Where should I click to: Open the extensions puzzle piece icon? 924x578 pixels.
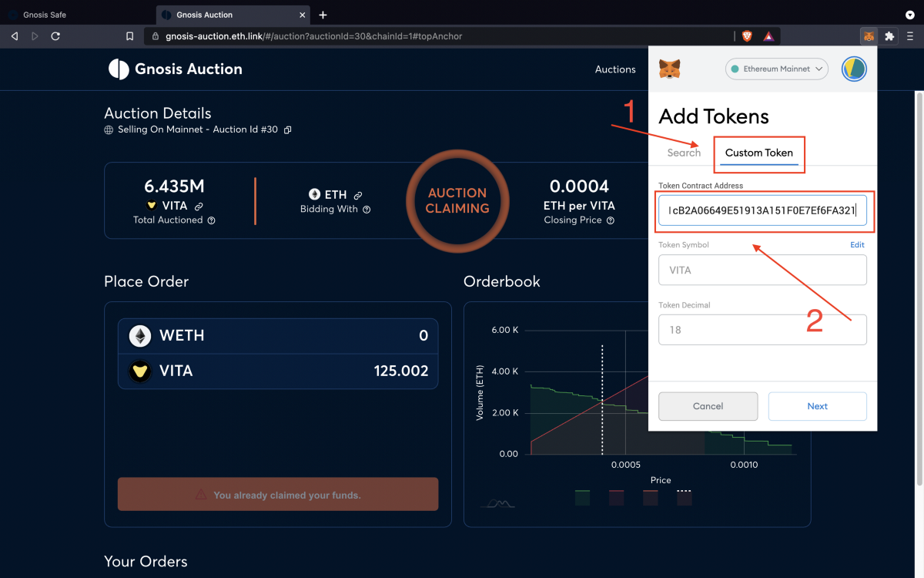(x=890, y=36)
